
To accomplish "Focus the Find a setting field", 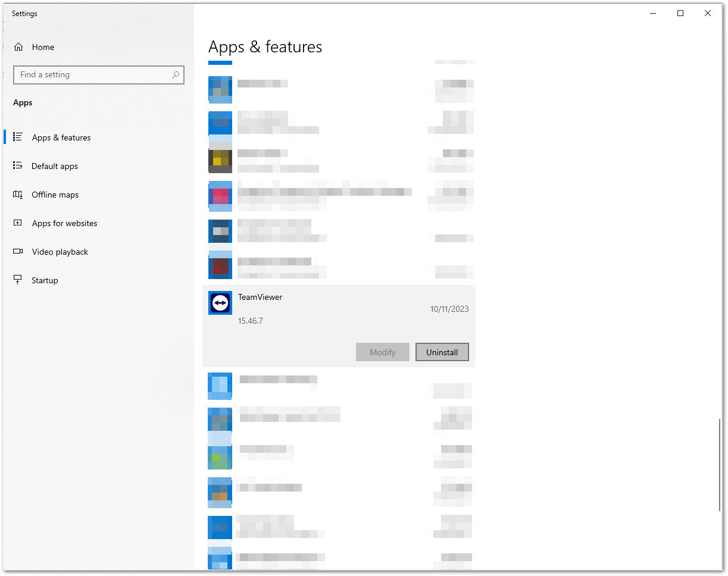I will pyautogui.click(x=99, y=75).
